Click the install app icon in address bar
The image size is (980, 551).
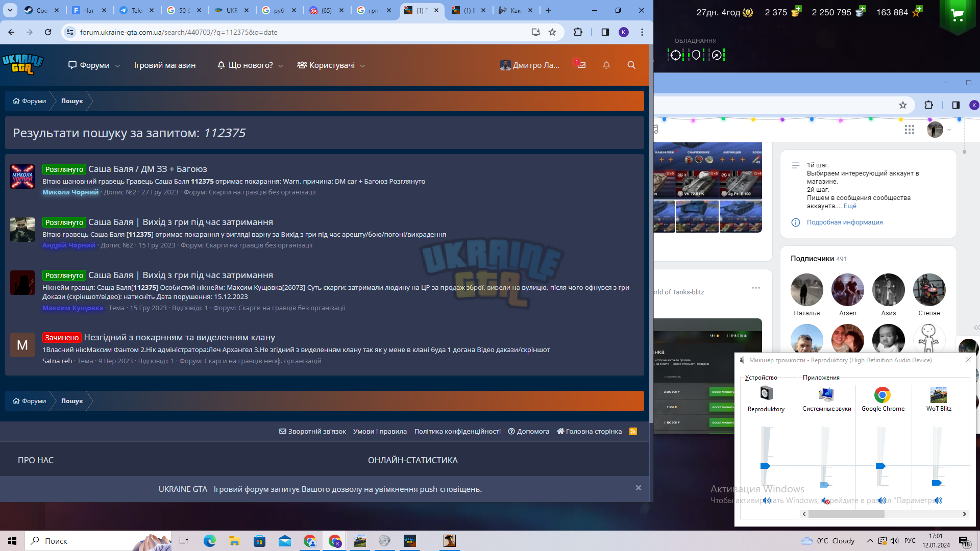tap(536, 32)
